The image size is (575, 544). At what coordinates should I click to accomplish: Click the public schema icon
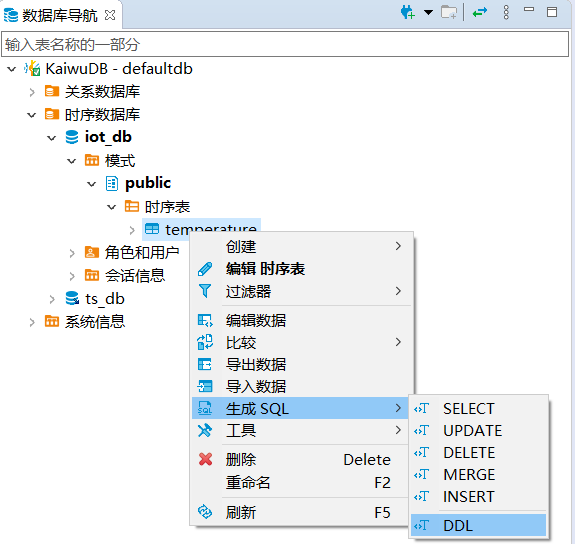point(112,183)
